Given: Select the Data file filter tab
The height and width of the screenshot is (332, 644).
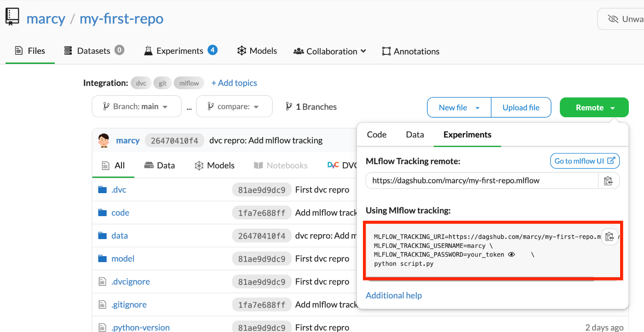Looking at the screenshot, I should 160,165.
